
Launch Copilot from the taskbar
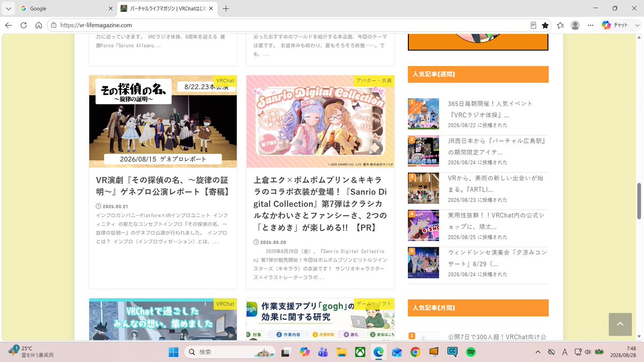[x=305, y=352]
